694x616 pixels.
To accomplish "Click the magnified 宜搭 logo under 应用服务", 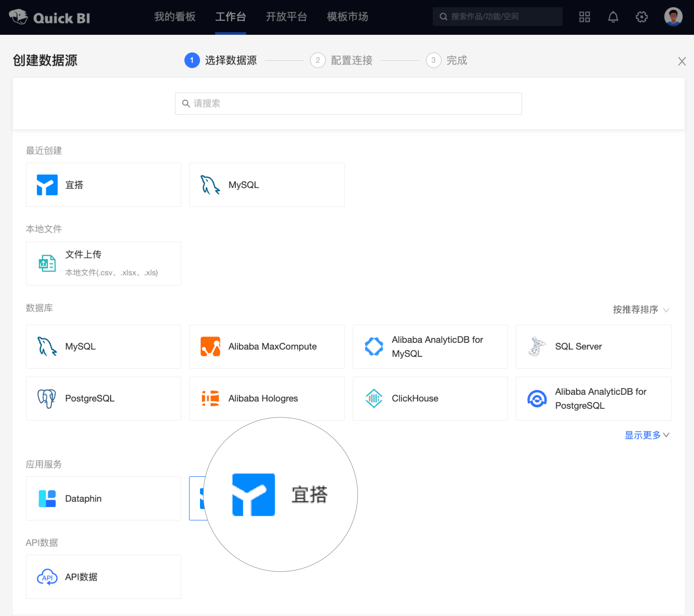I will click(x=253, y=495).
